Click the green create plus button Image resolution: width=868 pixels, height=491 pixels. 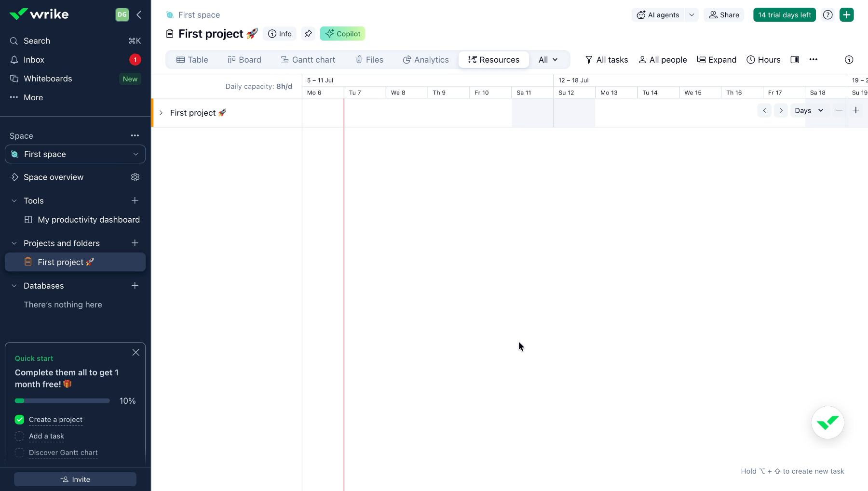[847, 15]
